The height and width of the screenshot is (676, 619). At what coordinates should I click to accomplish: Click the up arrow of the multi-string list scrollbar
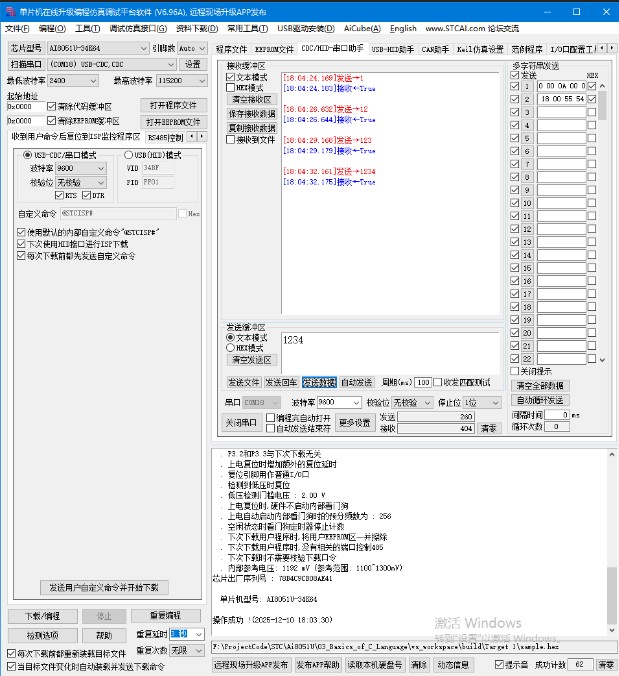pyautogui.click(x=602, y=86)
